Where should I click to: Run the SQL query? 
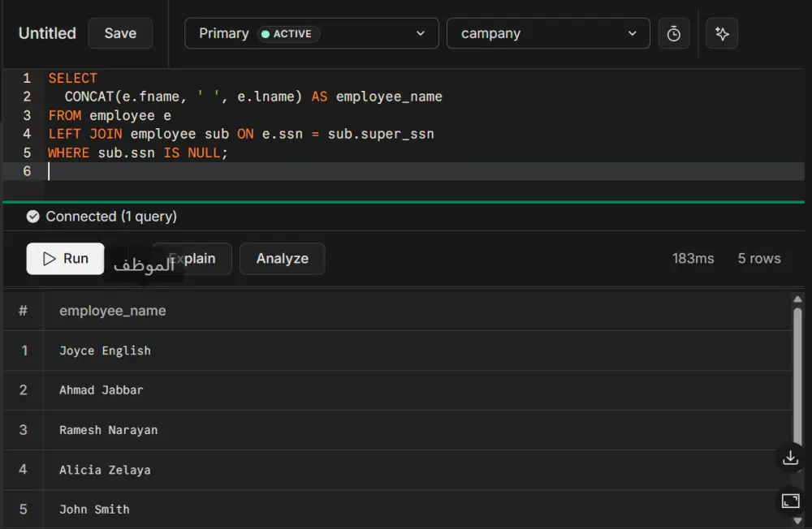click(x=65, y=258)
